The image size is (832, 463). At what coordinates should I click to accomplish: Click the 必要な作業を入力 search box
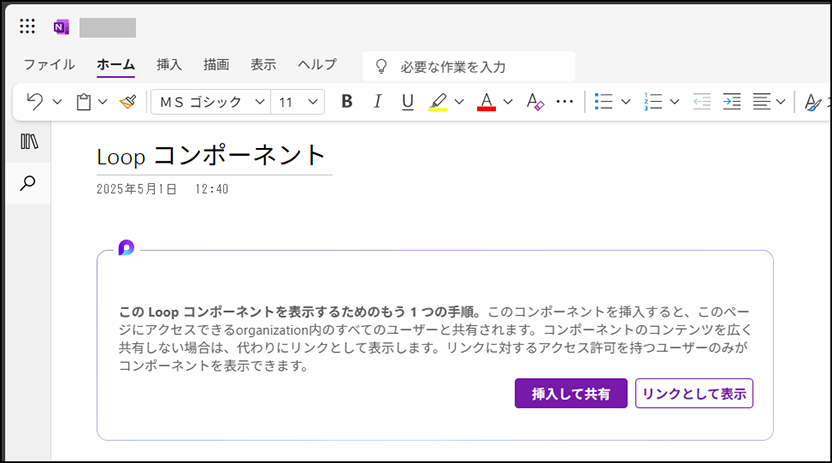(x=469, y=66)
